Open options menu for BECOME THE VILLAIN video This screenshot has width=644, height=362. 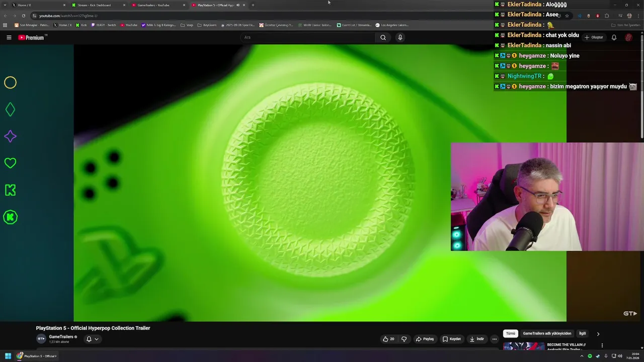tap(602, 345)
